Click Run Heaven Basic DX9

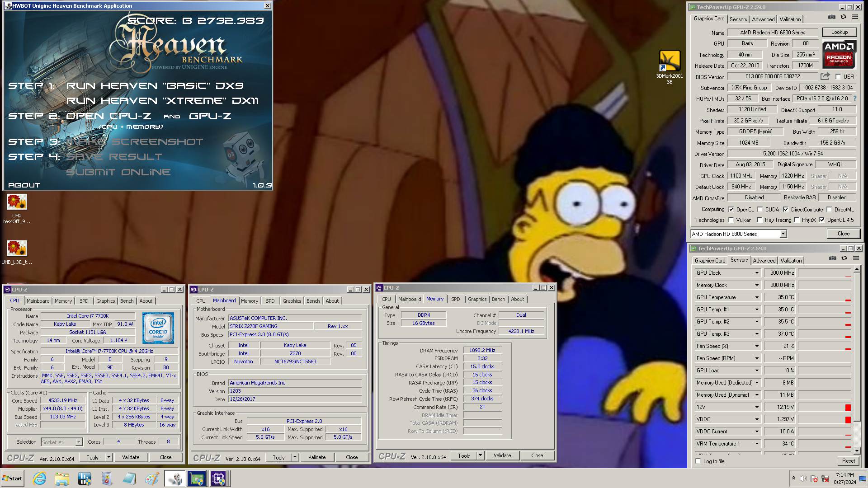pyautogui.click(x=155, y=85)
